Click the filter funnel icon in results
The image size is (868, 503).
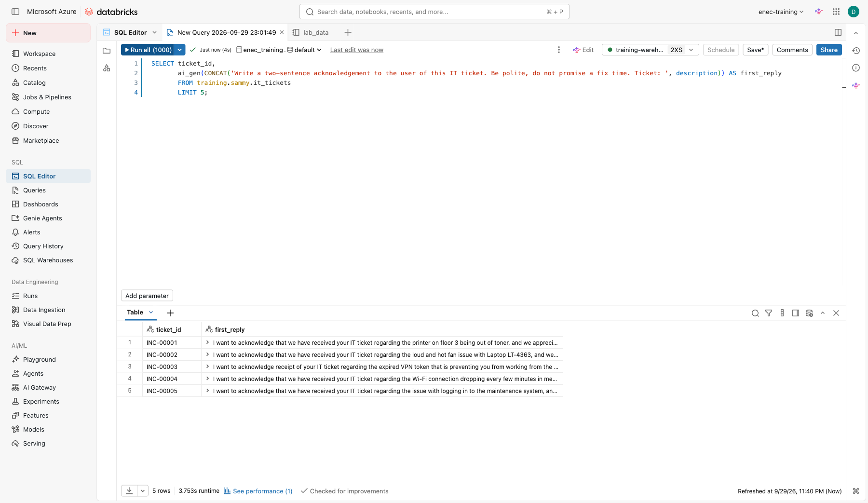pos(769,313)
